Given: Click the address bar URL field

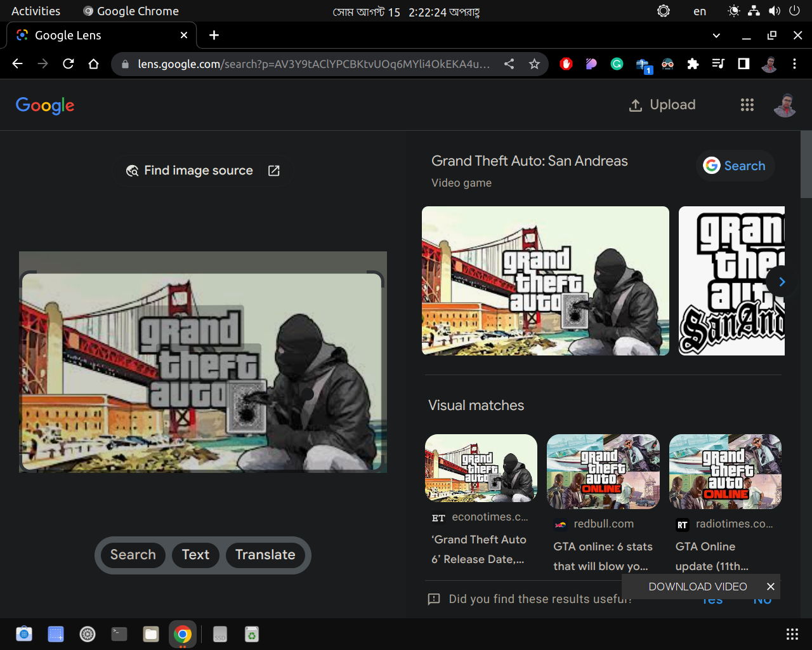Looking at the screenshot, I should 314,63.
